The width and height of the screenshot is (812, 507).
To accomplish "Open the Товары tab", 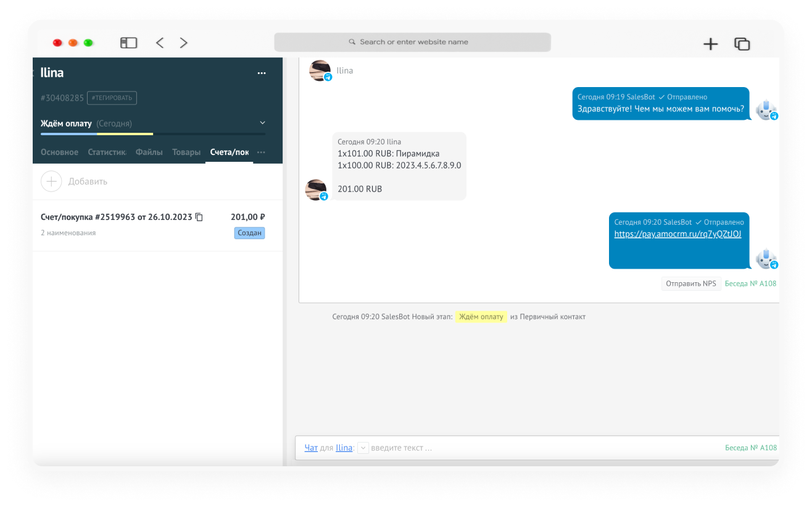I will (186, 152).
